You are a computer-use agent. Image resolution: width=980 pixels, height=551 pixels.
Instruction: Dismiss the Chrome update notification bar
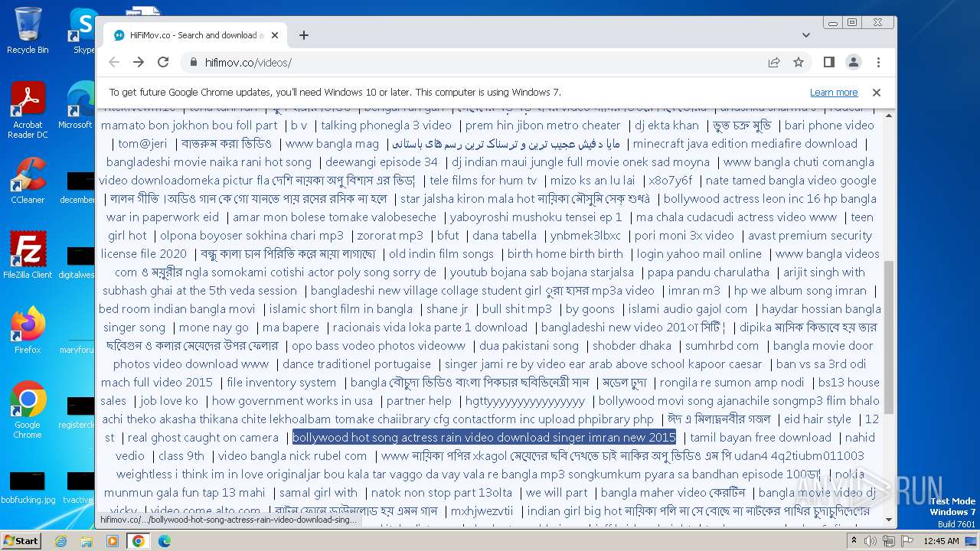tap(877, 93)
